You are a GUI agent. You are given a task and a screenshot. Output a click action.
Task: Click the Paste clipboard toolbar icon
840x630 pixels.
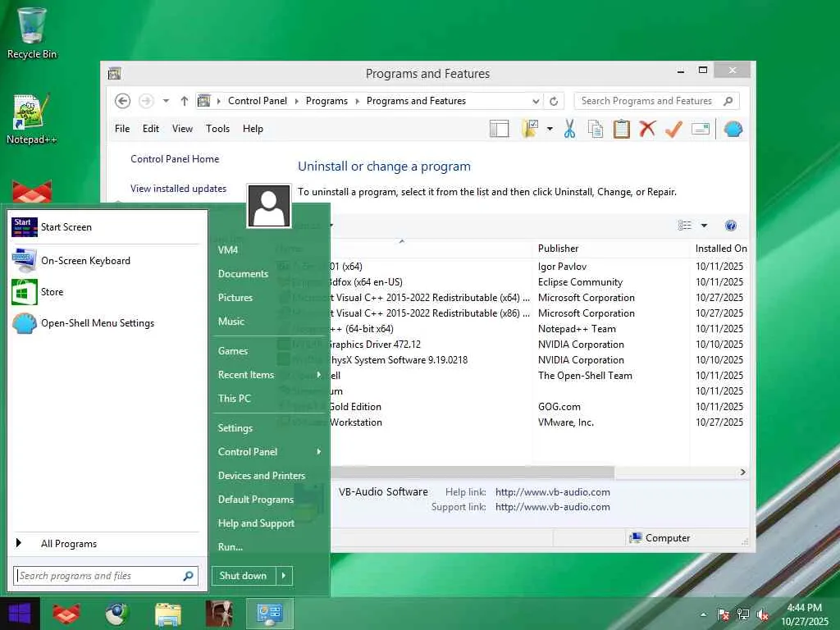point(622,129)
